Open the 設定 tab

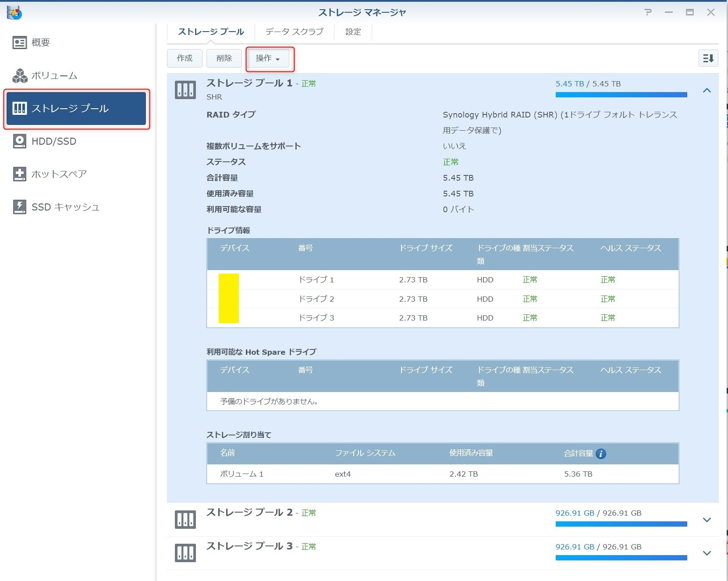353,32
